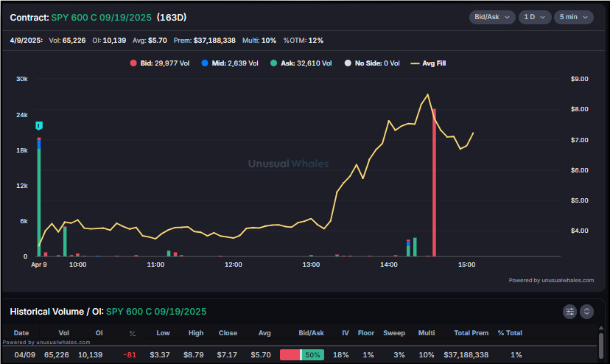Screen dimensions: 610x364
Task: Click the teal alert flag marker
Action: 39,126
